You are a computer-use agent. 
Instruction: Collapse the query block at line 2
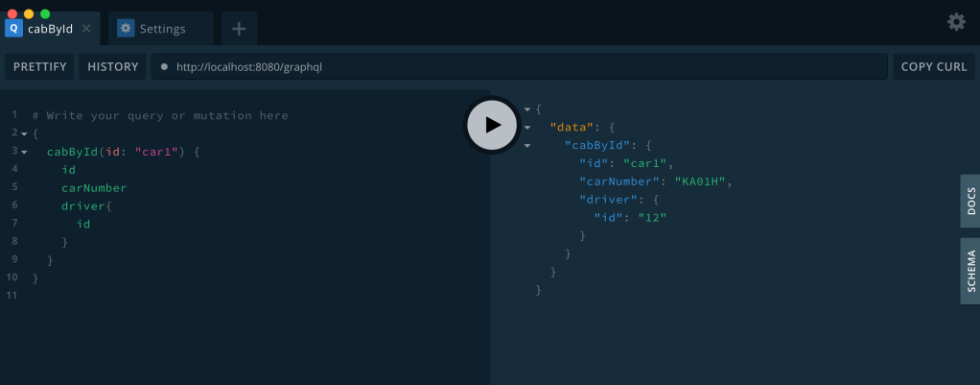click(24, 133)
